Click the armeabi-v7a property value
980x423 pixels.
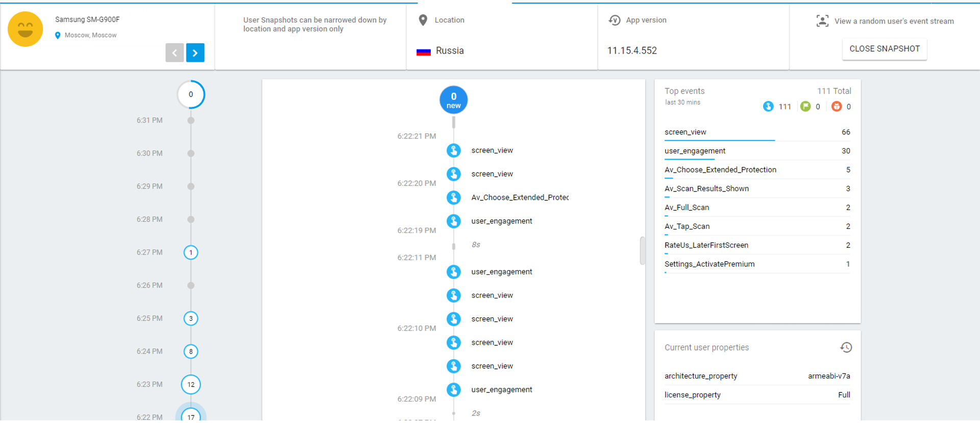[x=829, y=376]
